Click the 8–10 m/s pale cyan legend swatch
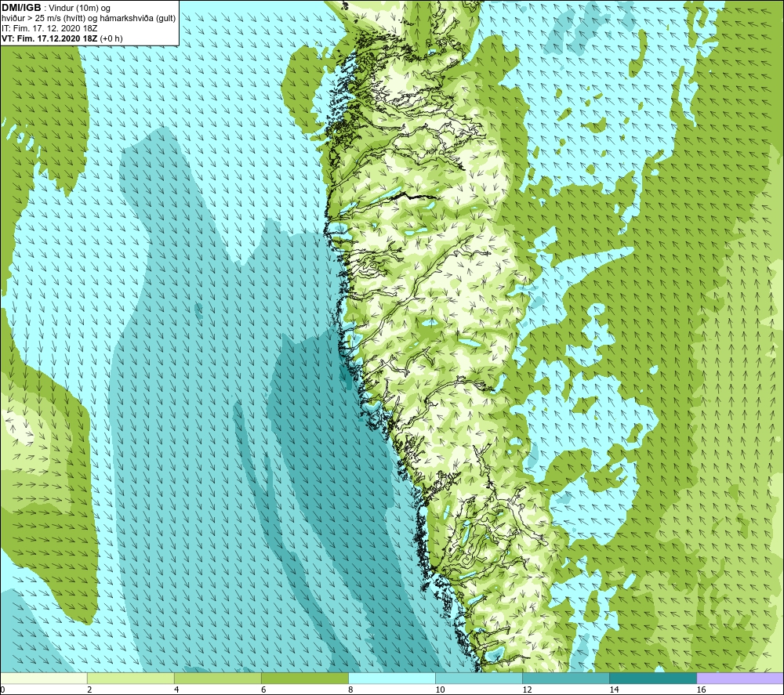Screen dimensions: 784x695 click(x=391, y=678)
